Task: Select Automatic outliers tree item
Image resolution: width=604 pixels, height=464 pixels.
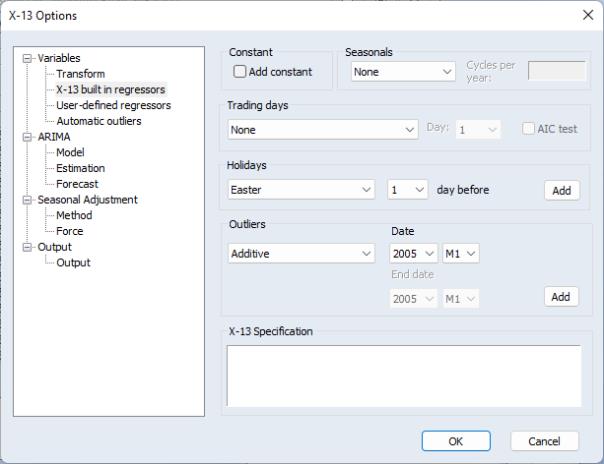Action: tap(99, 121)
